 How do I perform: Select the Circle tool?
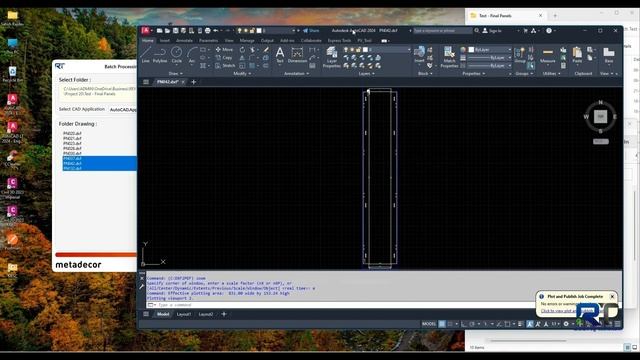click(x=176, y=55)
